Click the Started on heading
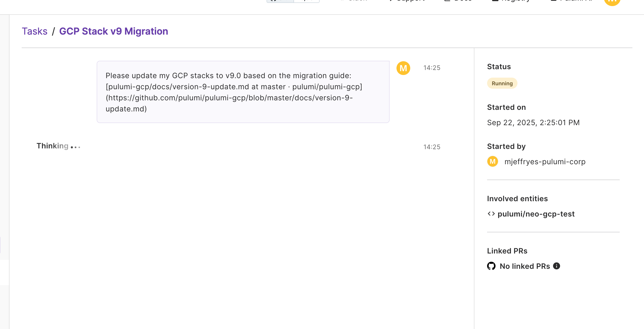Screen dimensions: 644x329 (x=506, y=107)
